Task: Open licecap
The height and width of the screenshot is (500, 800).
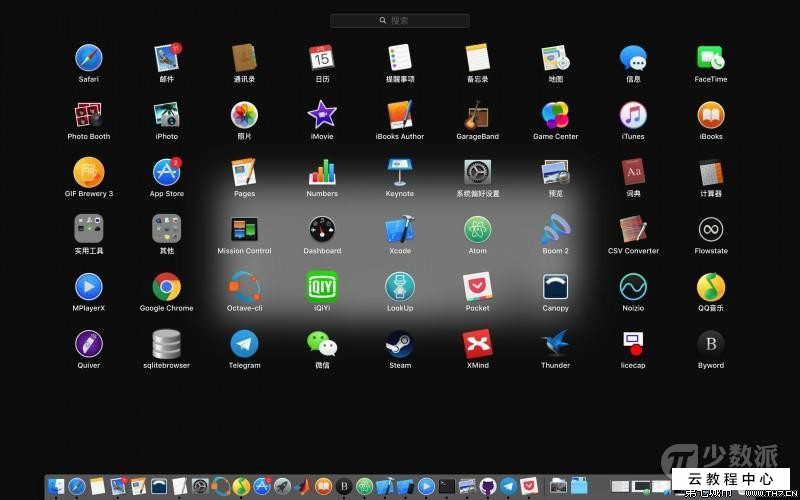Action: point(633,343)
